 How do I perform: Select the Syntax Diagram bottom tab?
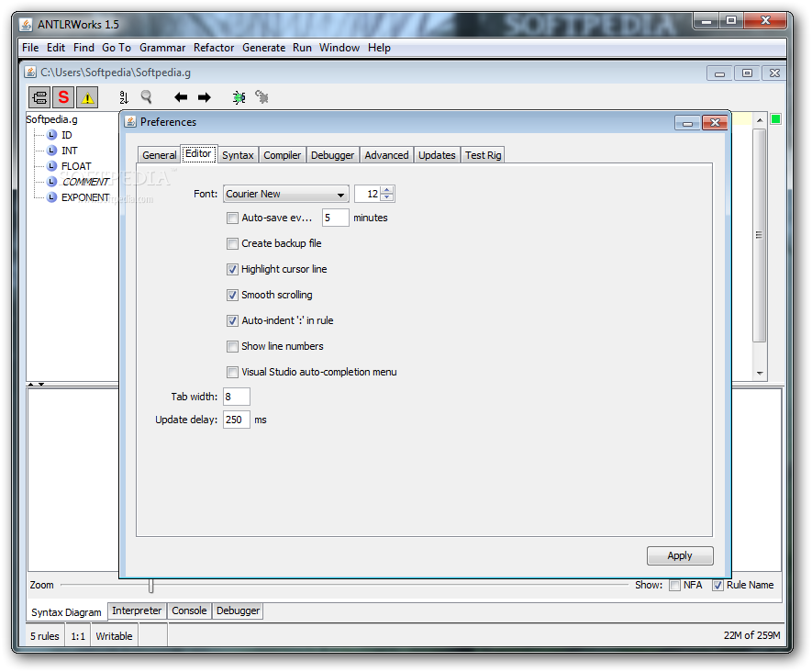66,612
